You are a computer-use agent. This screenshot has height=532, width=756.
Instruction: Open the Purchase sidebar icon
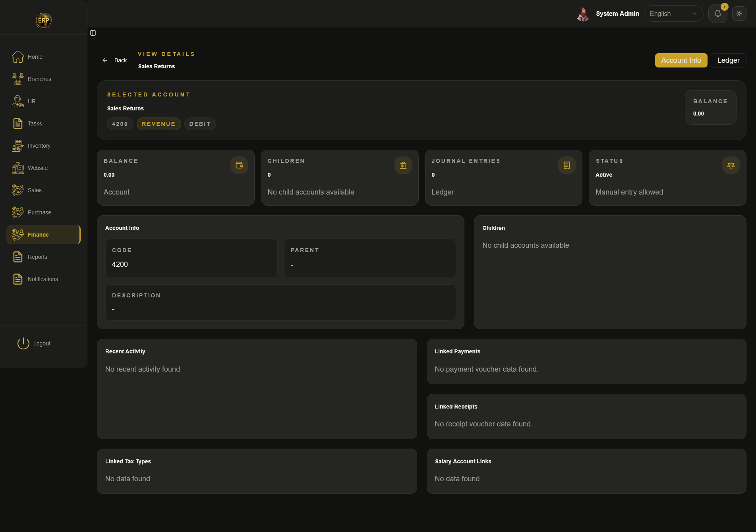18,212
